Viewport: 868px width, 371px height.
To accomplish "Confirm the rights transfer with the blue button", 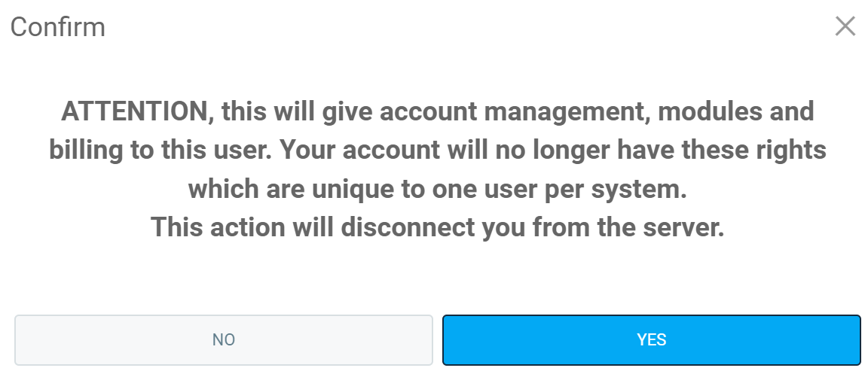I will pyautogui.click(x=651, y=340).
